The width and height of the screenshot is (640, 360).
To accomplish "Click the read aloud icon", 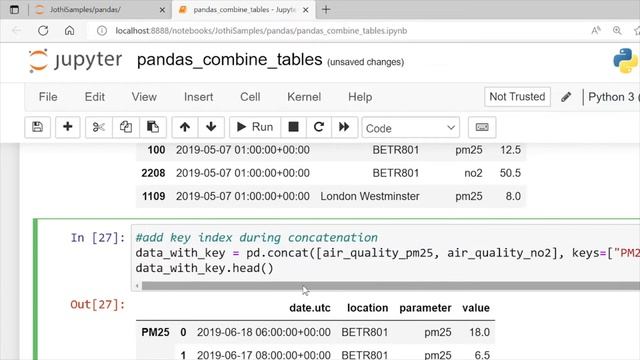I will tap(596, 31).
